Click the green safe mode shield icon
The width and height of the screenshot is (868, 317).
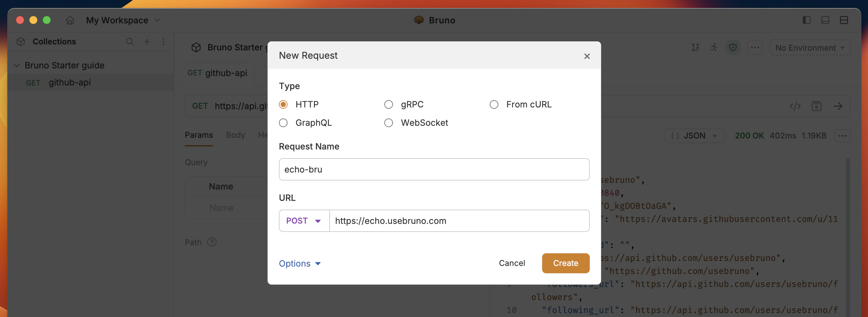[733, 47]
